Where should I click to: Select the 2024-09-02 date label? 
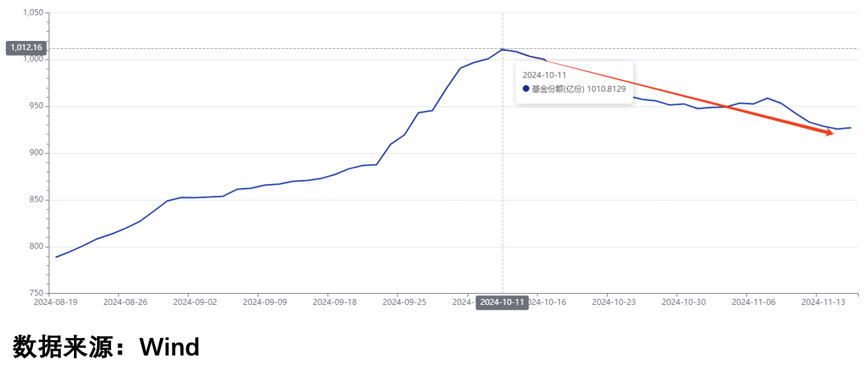click(x=195, y=302)
